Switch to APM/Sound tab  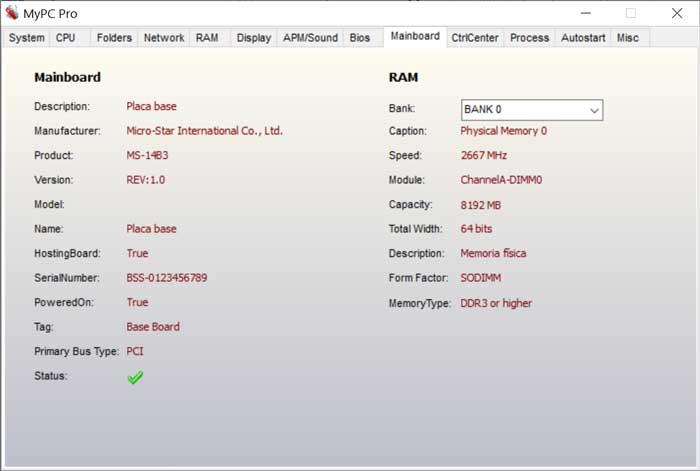310,38
